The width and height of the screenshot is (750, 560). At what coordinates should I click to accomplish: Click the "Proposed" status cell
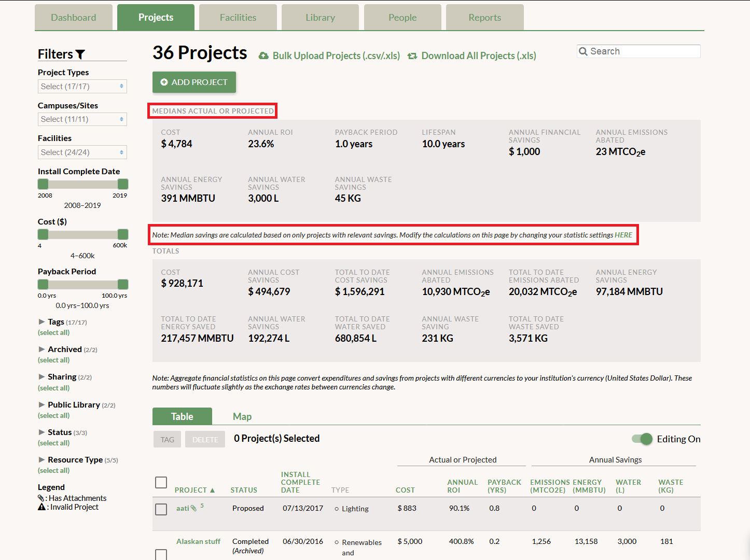(248, 508)
